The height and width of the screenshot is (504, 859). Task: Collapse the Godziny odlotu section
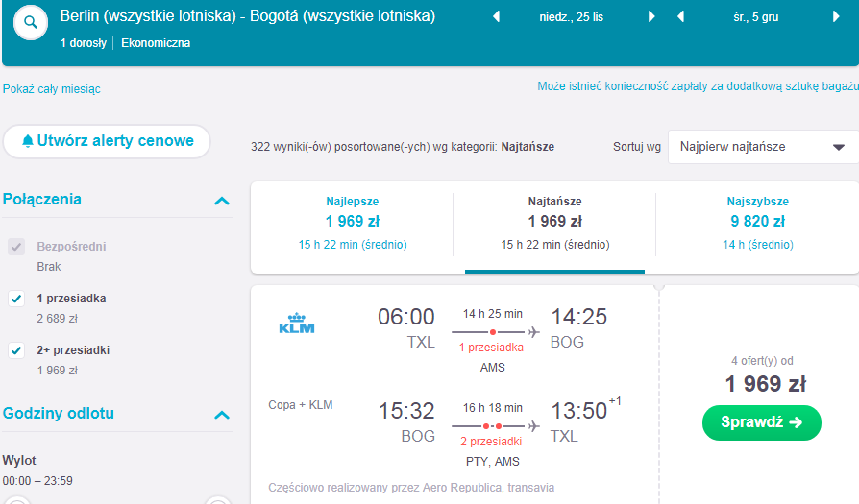pos(222,415)
